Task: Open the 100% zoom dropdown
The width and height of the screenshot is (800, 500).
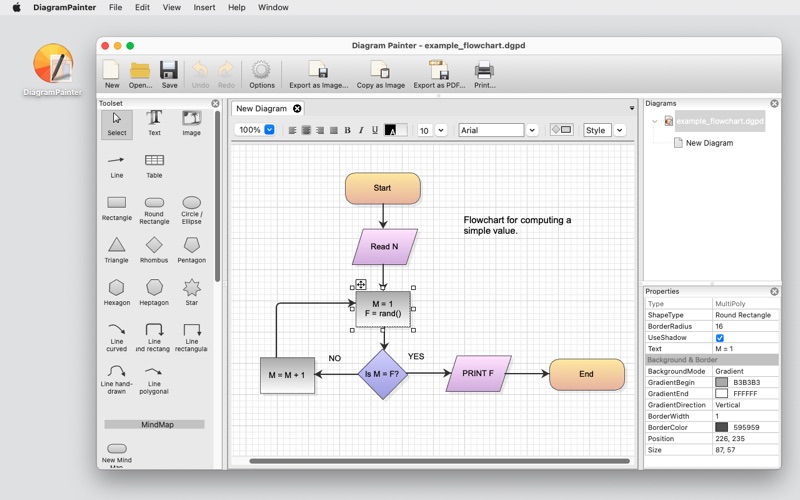Action: (x=269, y=130)
